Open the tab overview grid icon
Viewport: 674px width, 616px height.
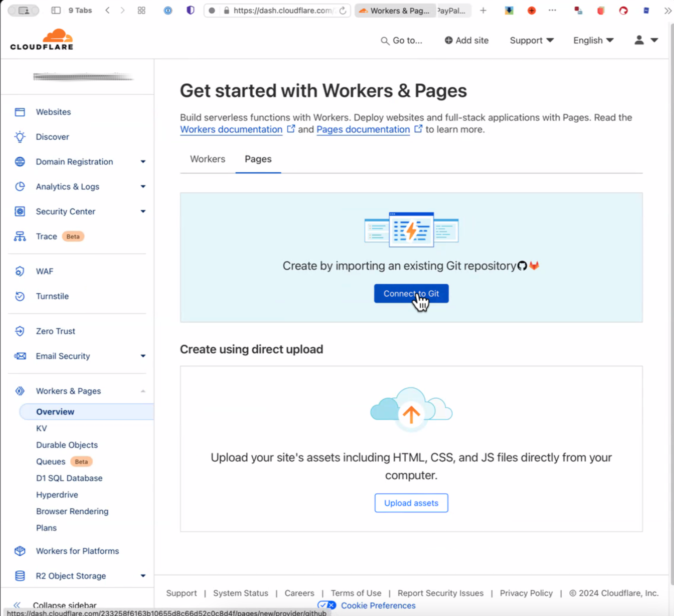point(141,10)
